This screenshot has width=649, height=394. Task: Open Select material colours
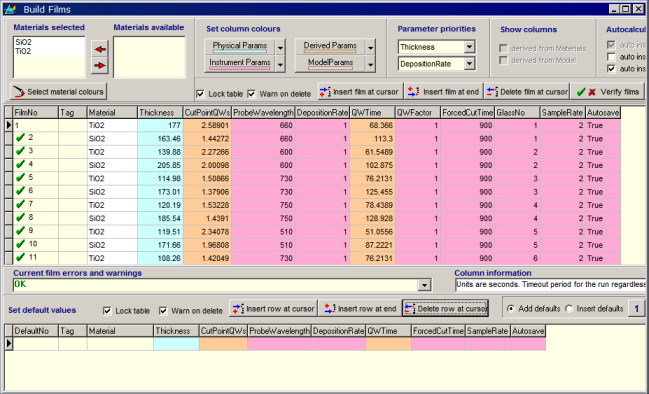[58, 91]
